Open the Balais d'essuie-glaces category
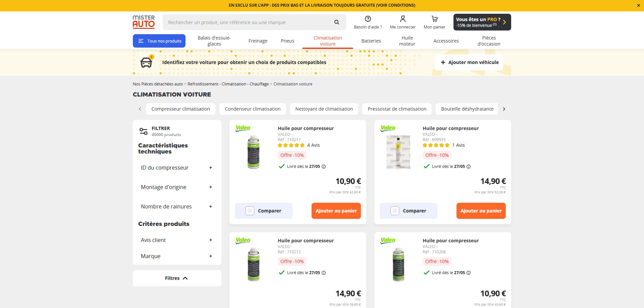644x308 pixels. click(x=214, y=41)
